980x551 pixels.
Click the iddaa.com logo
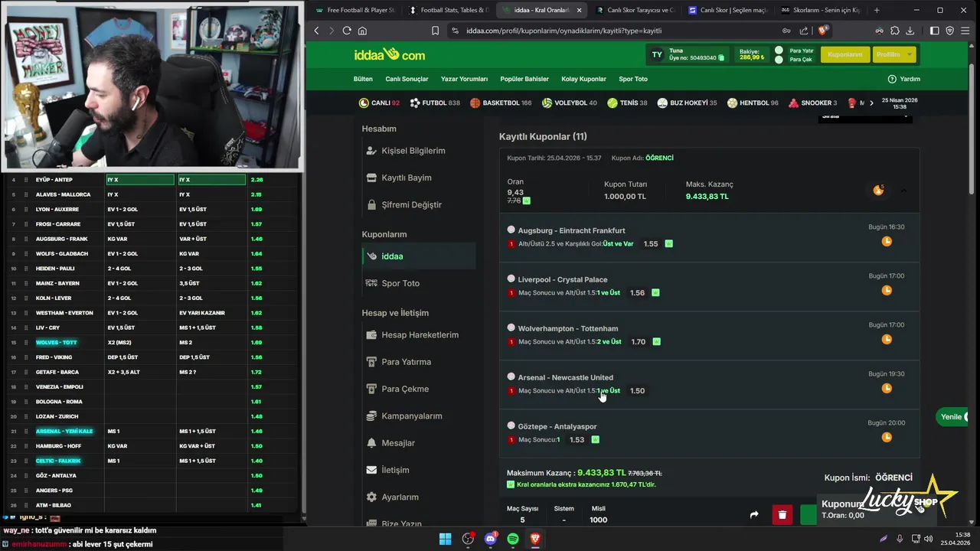[390, 54]
